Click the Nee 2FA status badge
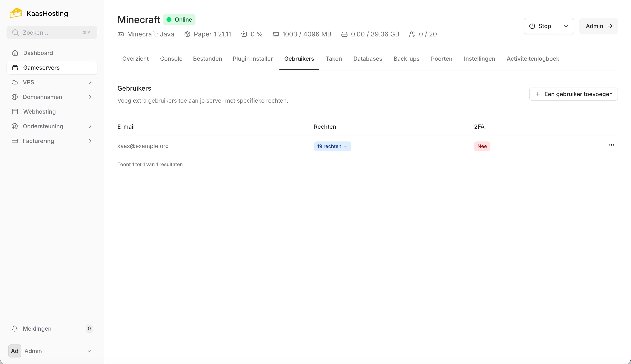 481,146
